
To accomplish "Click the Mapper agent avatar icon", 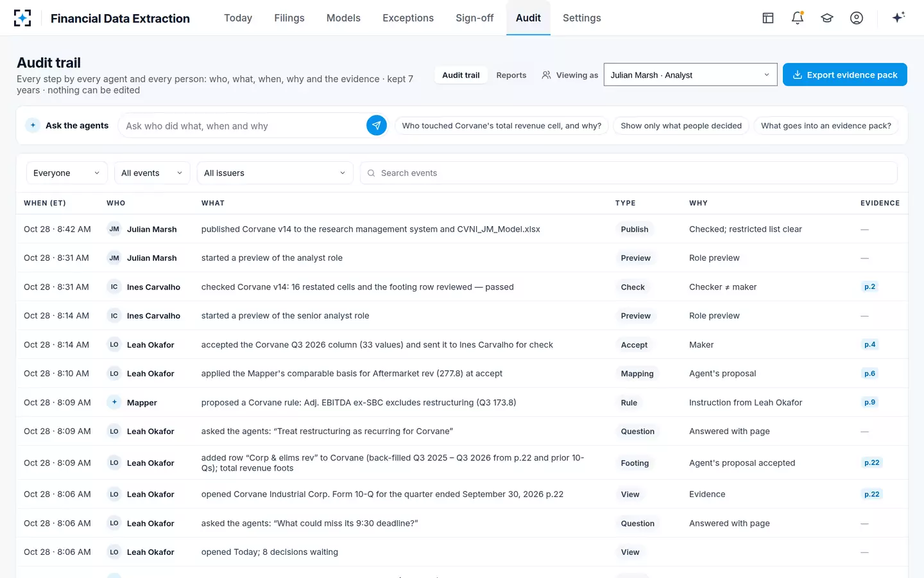I will (114, 403).
